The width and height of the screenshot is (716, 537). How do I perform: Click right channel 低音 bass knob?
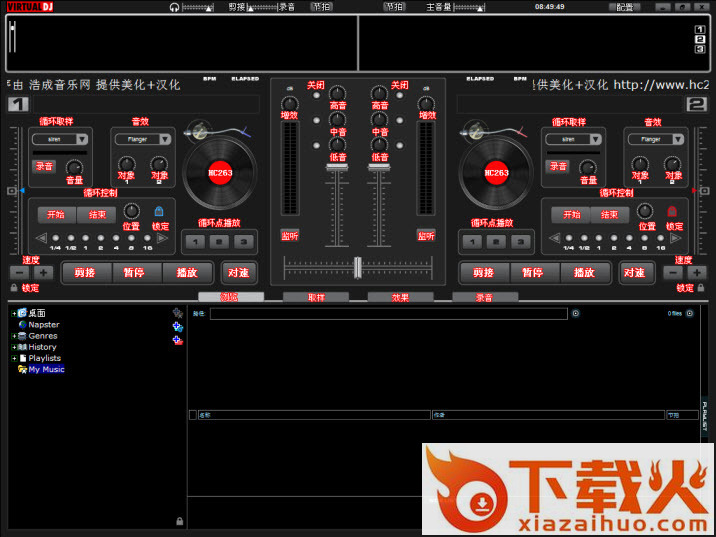(379, 145)
